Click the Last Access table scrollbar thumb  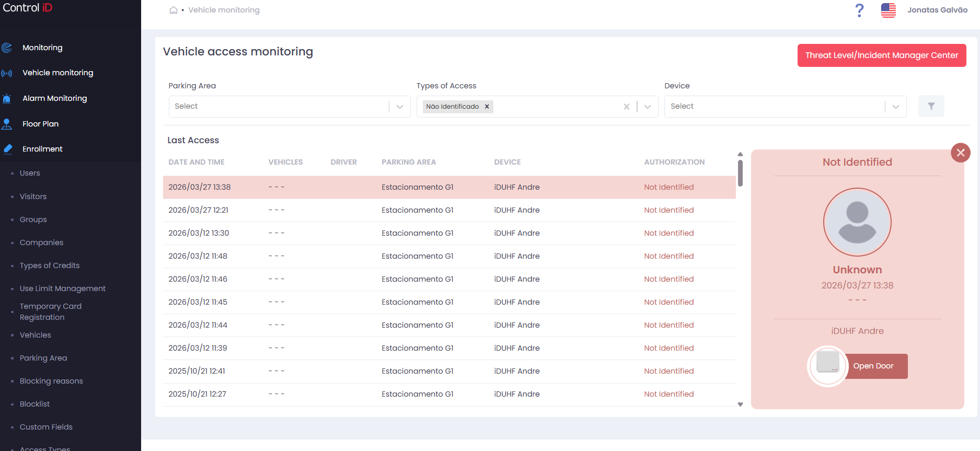coord(740,173)
